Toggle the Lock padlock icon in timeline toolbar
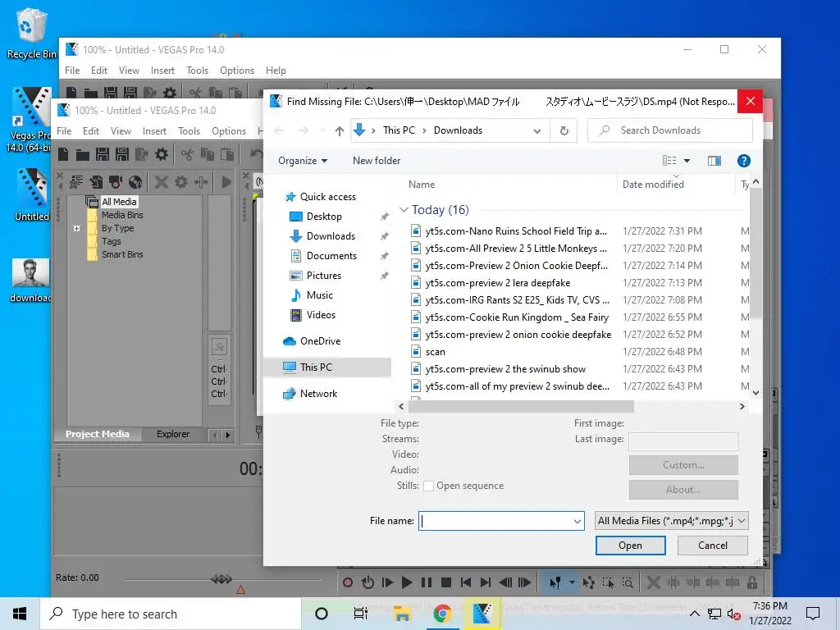 [x=752, y=582]
